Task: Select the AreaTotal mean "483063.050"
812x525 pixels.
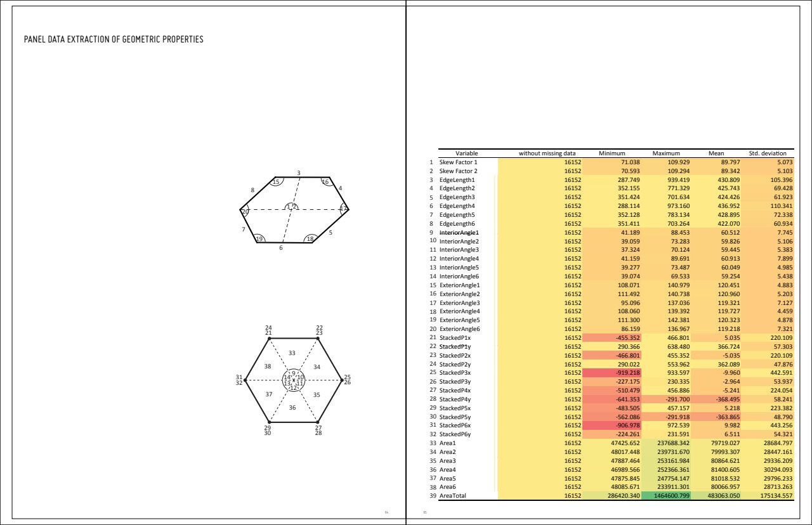Action: pyautogui.click(x=724, y=496)
